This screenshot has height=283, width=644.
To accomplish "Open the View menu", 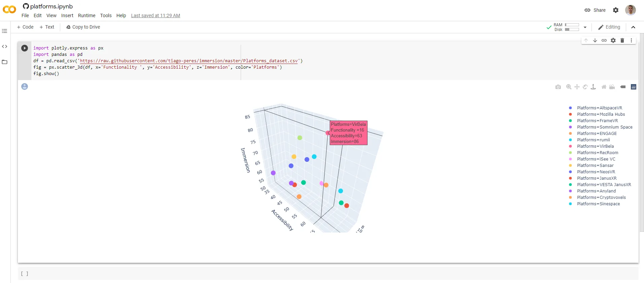I will point(52,15).
